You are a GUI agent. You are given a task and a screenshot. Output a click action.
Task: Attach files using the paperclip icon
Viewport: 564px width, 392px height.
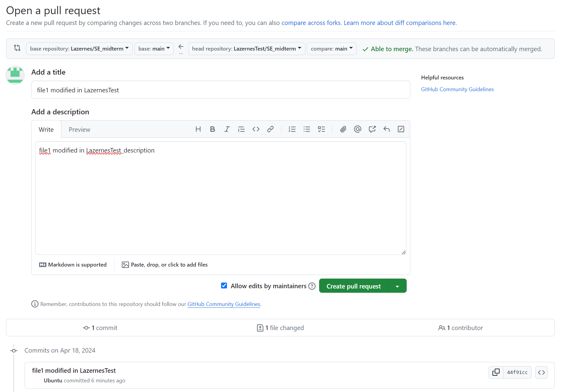343,129
